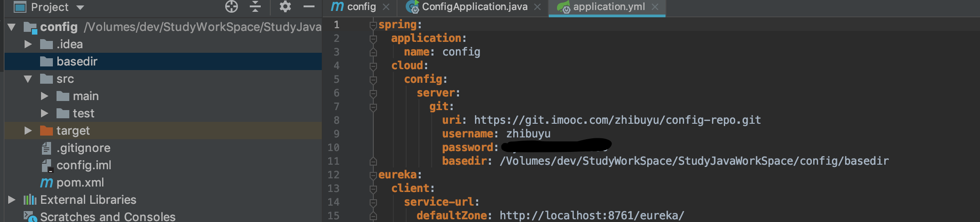The height and width of the screenshot is (222, 980).
Task: Click the Scratches and Consoles icon
Action: 30,217
